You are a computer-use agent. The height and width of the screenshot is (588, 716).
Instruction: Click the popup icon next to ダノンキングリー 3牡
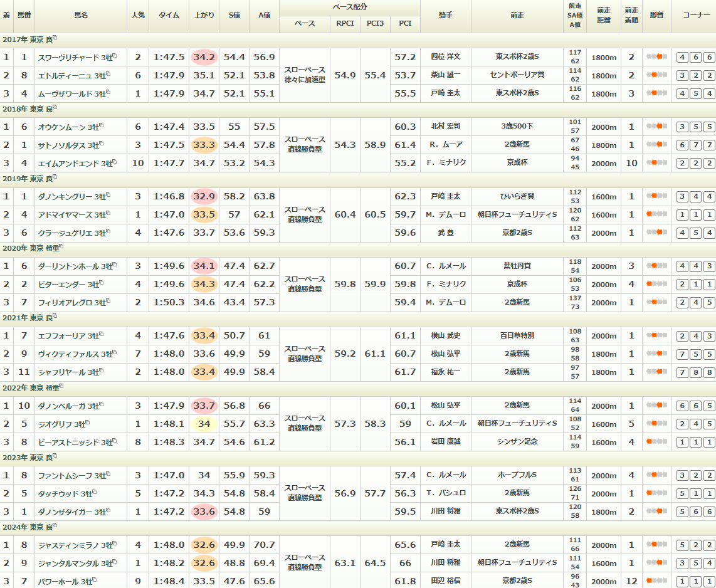coord(108,195)
